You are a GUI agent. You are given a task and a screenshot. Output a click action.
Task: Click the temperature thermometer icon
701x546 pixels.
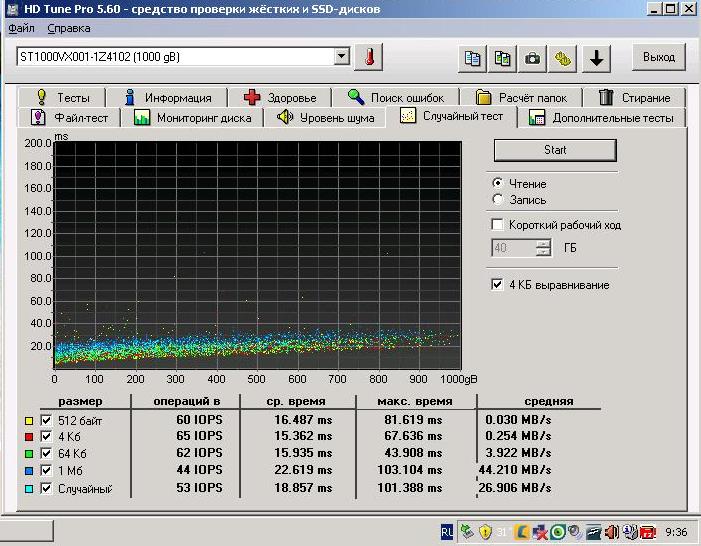coord(369,57)
